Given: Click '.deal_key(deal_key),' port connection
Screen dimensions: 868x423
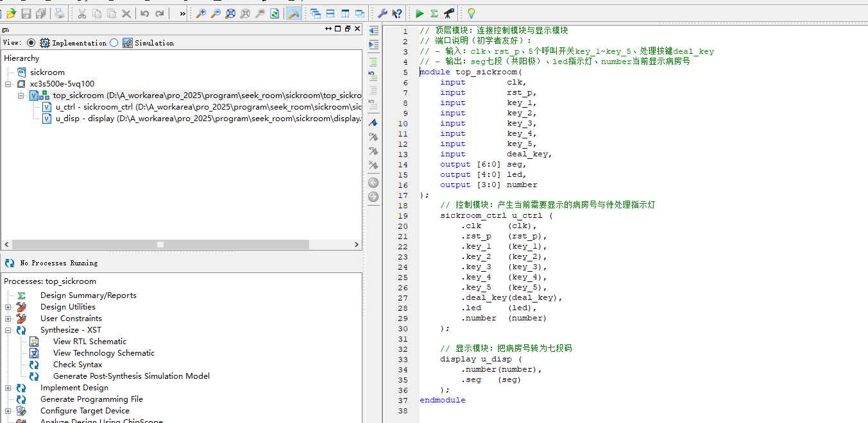Looking at the screenshot, I should [512, 297].
